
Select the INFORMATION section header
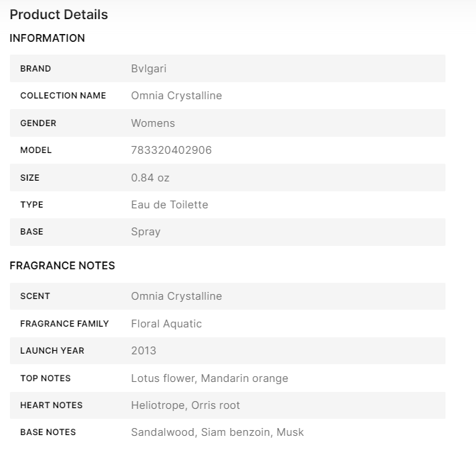pyautogui.click(x=47, y=38)
